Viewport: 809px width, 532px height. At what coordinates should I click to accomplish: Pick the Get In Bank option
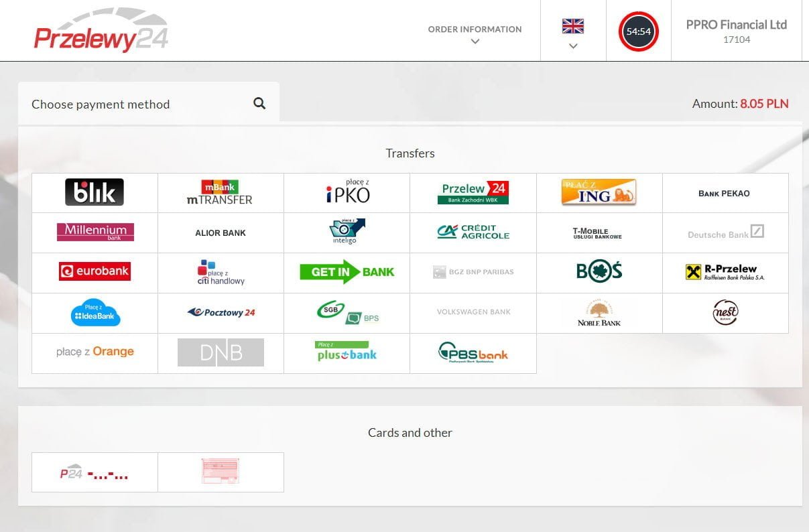click(x=347, y=272)
